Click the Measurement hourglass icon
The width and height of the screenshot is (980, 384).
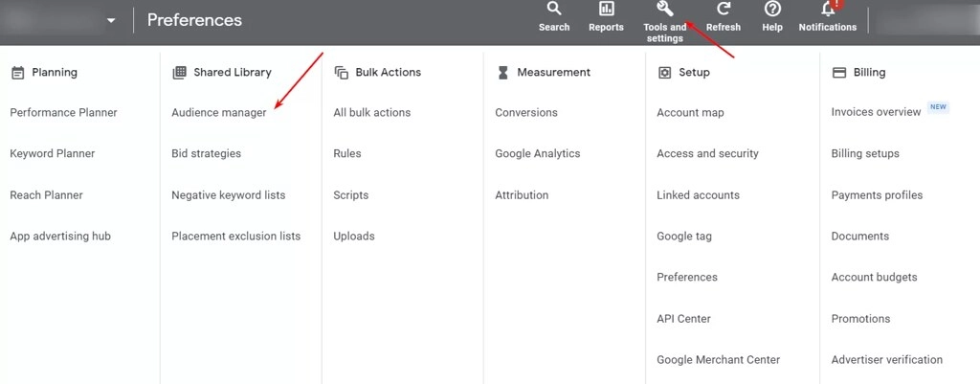(x=502, y=73)
